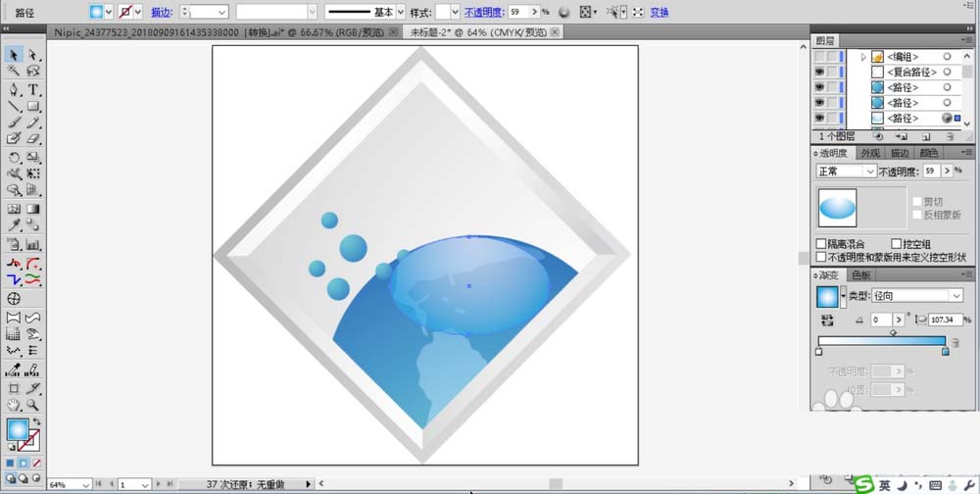Viewport: 980px width, 494px height.
Task: Choose the Scale tool
Action: pyautogui.click(x=32, y=158)
